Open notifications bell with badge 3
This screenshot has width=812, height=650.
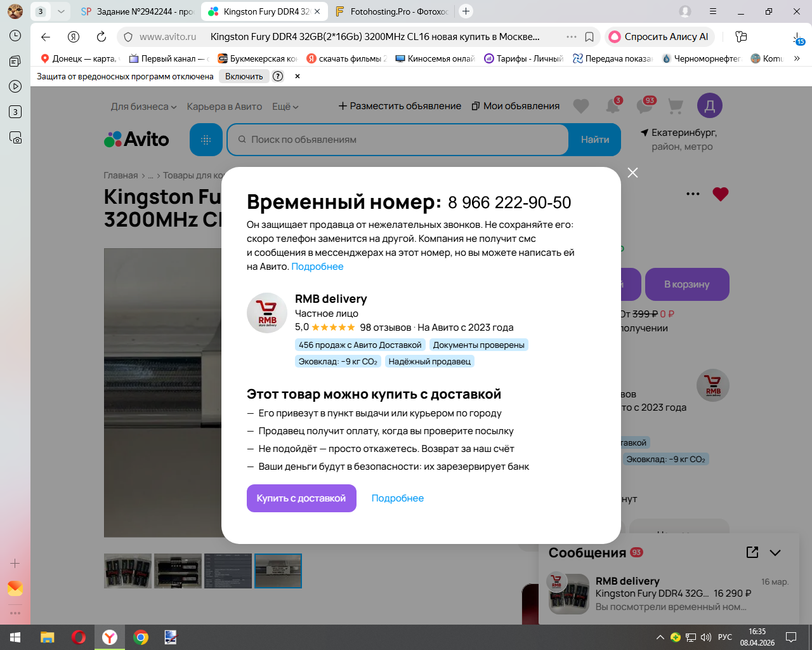(613, 105)
